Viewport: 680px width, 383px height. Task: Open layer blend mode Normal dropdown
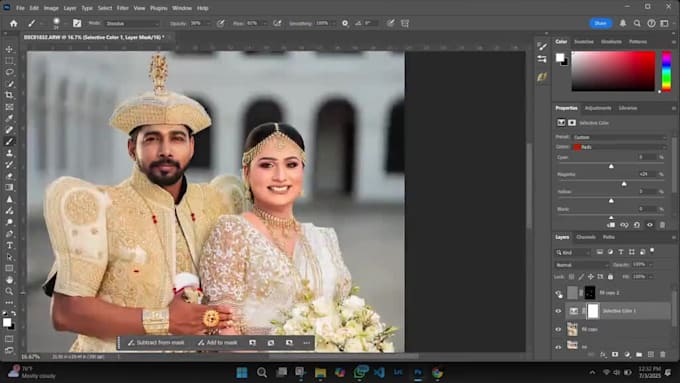pos(582,265)
